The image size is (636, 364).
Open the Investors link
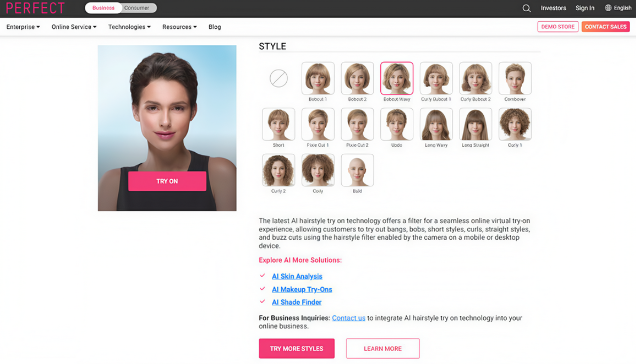click(553, 7)
